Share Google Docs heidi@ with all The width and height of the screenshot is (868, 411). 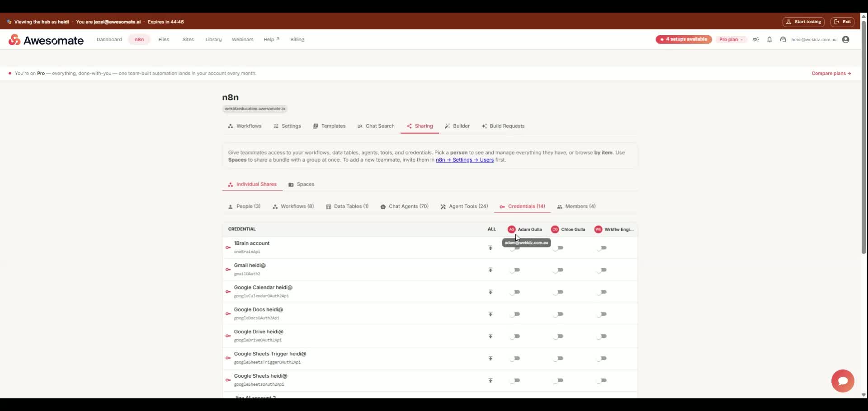click(x=491, y=314)
